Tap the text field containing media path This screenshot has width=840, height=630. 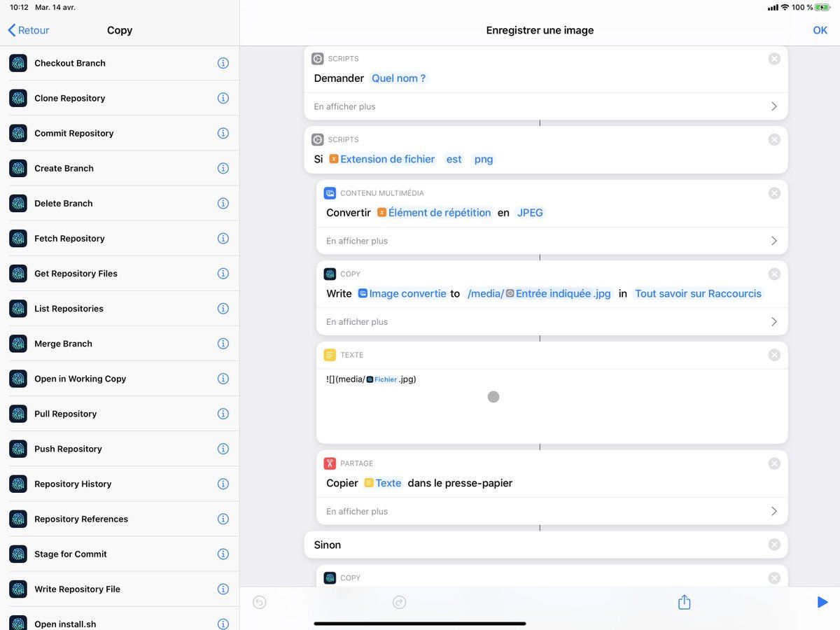[552, 406]
